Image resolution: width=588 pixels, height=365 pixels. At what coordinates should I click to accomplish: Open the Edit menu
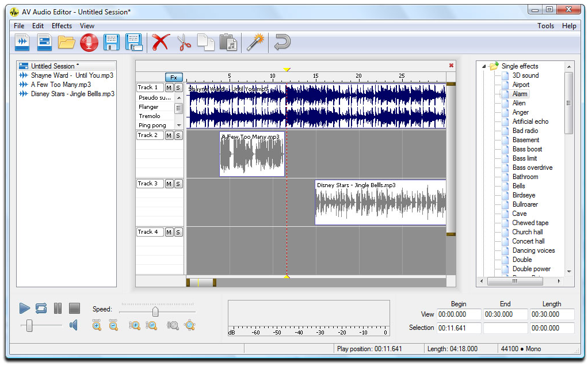click(x=38, y=26)
